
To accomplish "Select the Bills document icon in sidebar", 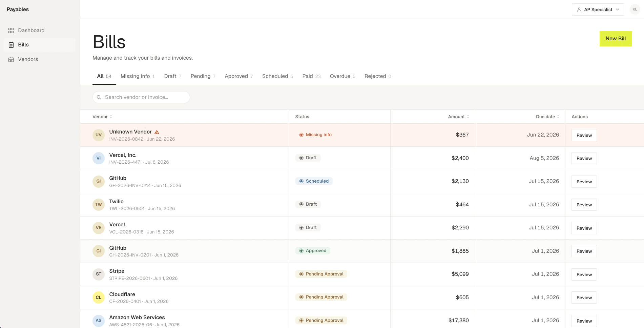I will pyautogui.click(x=11, y=45).
